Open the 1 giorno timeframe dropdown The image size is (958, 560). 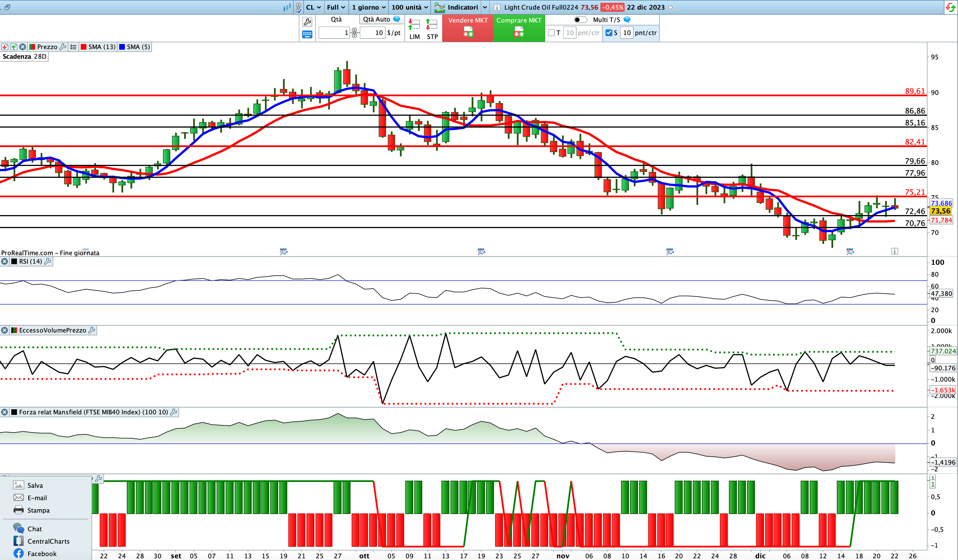[x=368, y=7]
